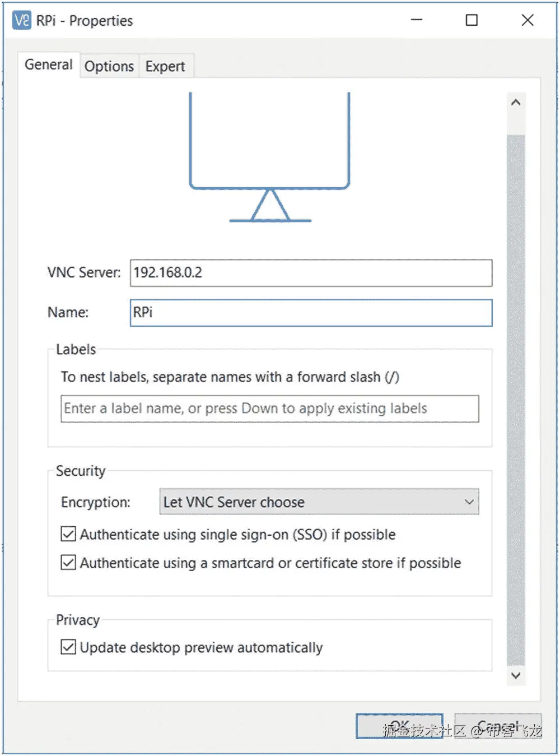Image resolution: width=560 pixels, height=756 pixels.
Task: Open the Expert tab
Action: coord(165,66)
